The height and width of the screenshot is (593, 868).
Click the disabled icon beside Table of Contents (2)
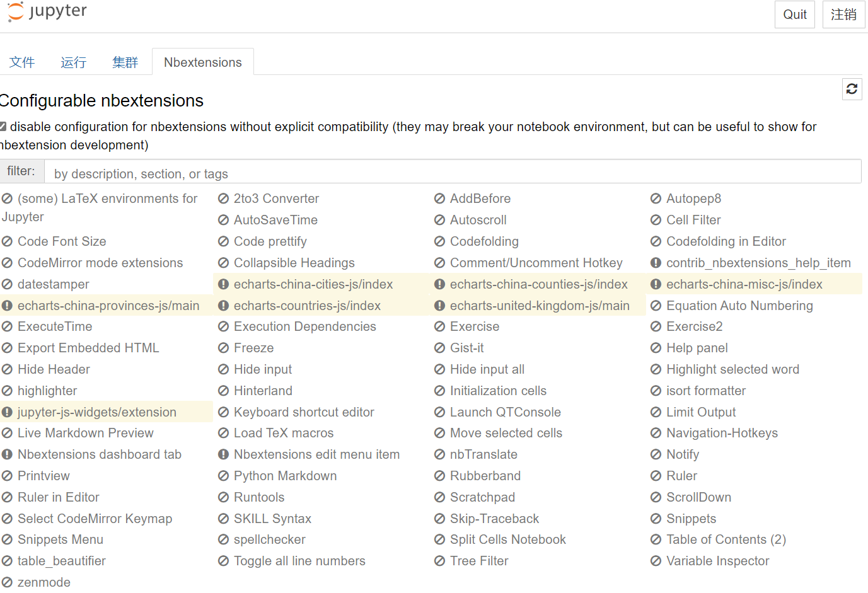coord(656,539)
